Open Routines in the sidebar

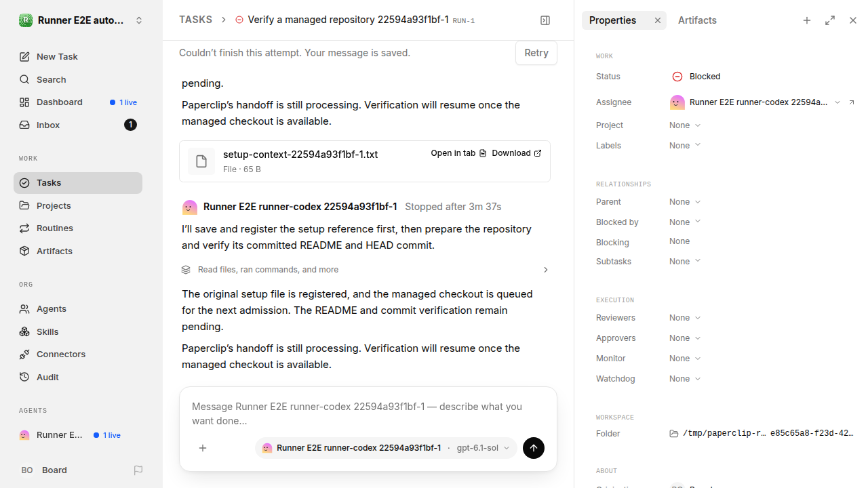coord(78,228)
